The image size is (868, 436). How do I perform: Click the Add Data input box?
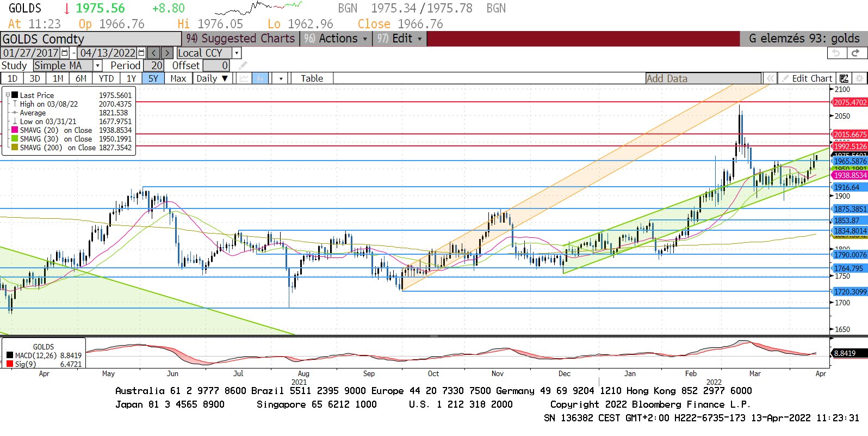[x=704, y=78]
